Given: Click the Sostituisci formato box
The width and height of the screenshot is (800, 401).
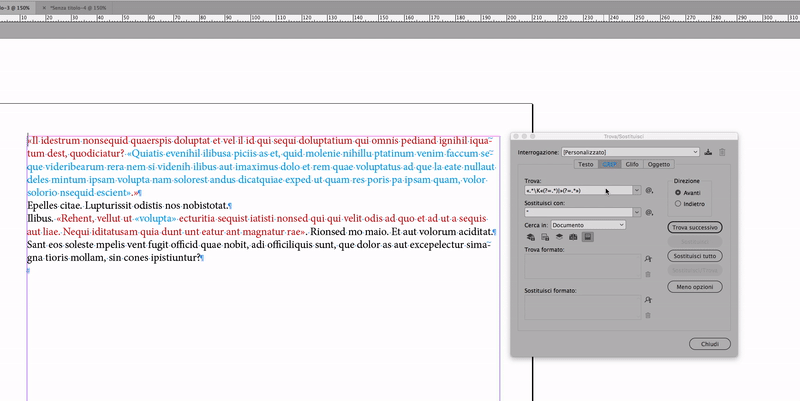Looking at the screenshot, I should [x=583, y=307].
